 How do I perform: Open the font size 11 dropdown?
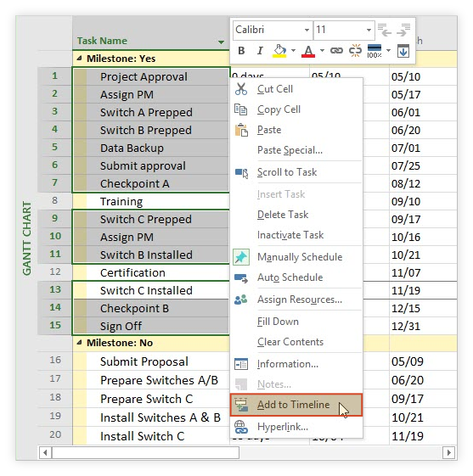point(344,30)
